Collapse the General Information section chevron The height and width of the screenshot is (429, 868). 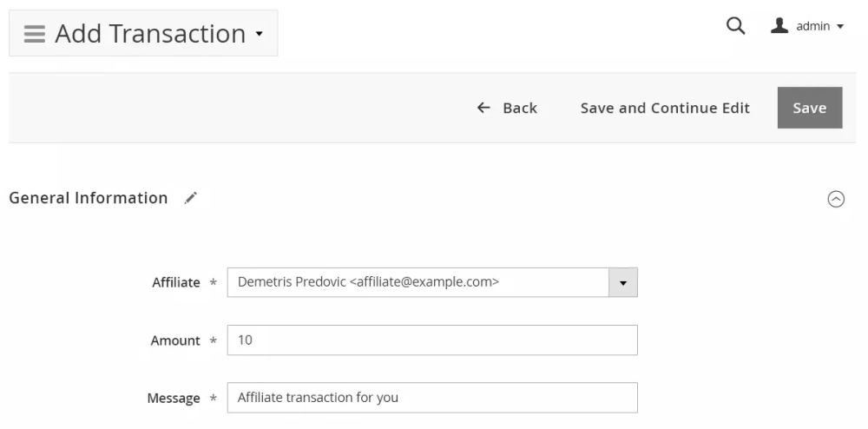(x=836, y=199)
